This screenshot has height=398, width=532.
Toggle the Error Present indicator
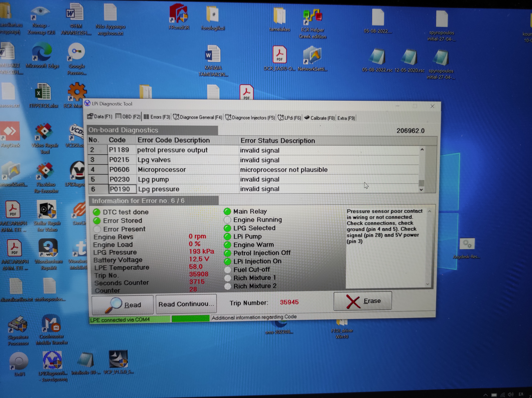(97, 229)
